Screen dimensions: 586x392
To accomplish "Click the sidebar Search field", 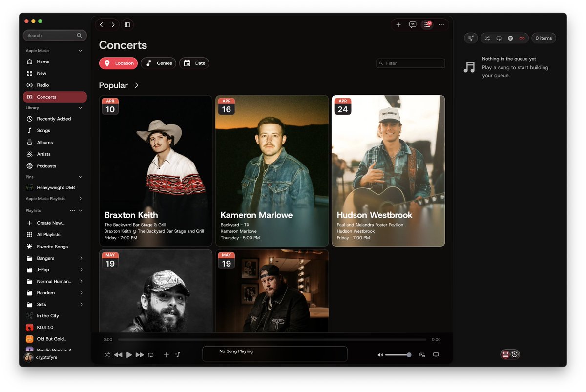I will (55, 35).
